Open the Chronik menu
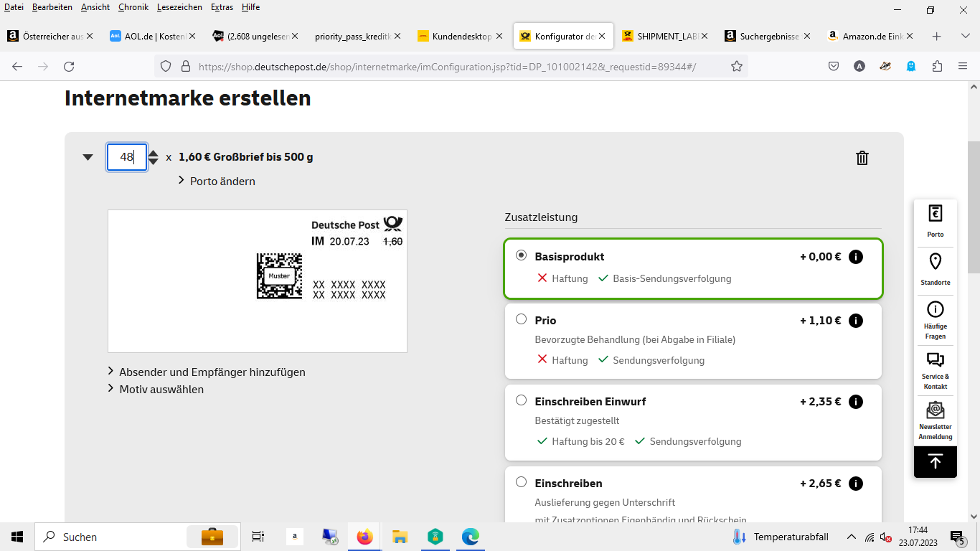 pos(133,7)
